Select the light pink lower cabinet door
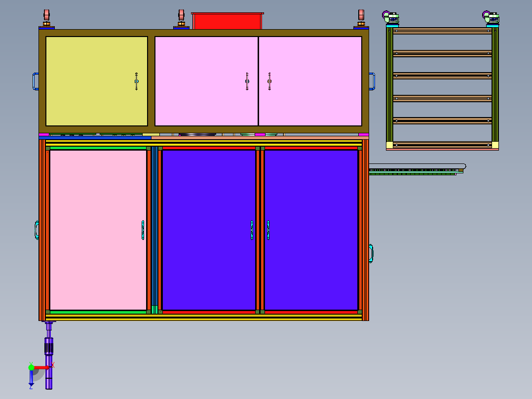Viewport: 532px width, 399px height. [x=98, y=230]
